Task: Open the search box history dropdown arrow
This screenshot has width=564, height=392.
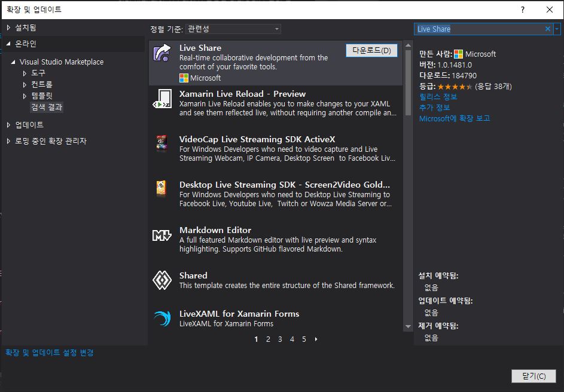Action: coord(557,29)
